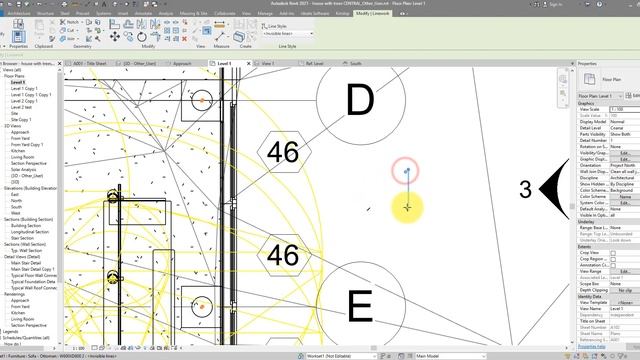640x360 pixels.
Task: Open the Properties palette button in ribbon
Action: (18, 36)
